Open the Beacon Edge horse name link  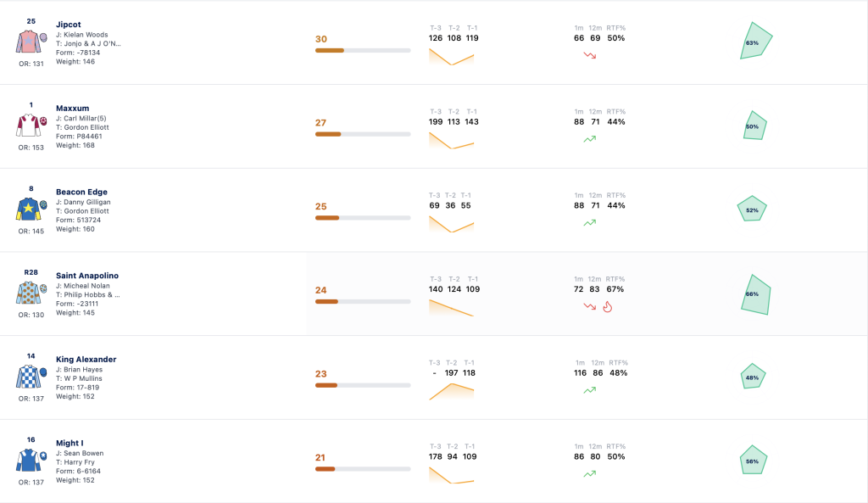81,192
